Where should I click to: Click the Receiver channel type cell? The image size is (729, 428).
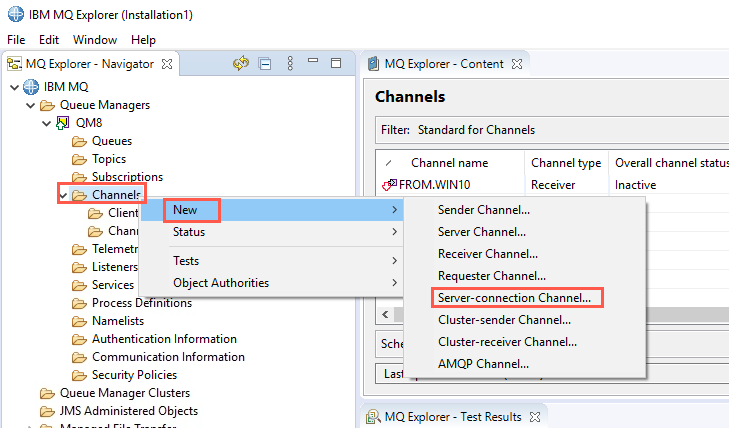tap(553, 185)
